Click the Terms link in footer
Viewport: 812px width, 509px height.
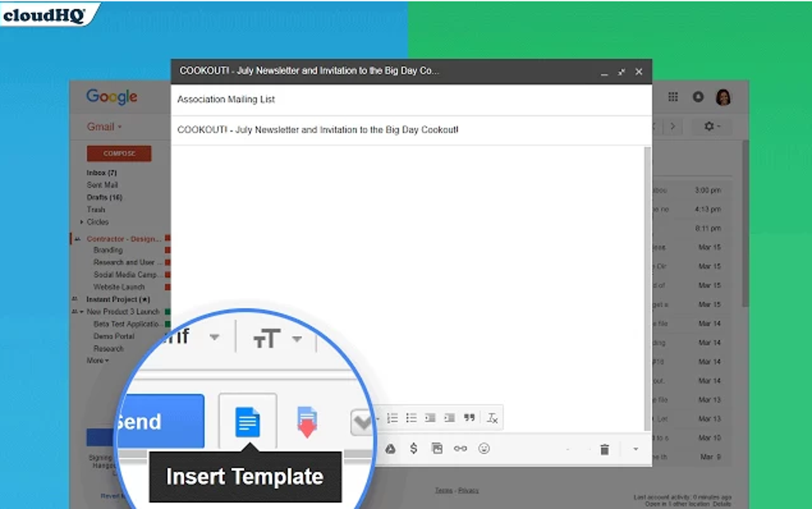(443, 491)
